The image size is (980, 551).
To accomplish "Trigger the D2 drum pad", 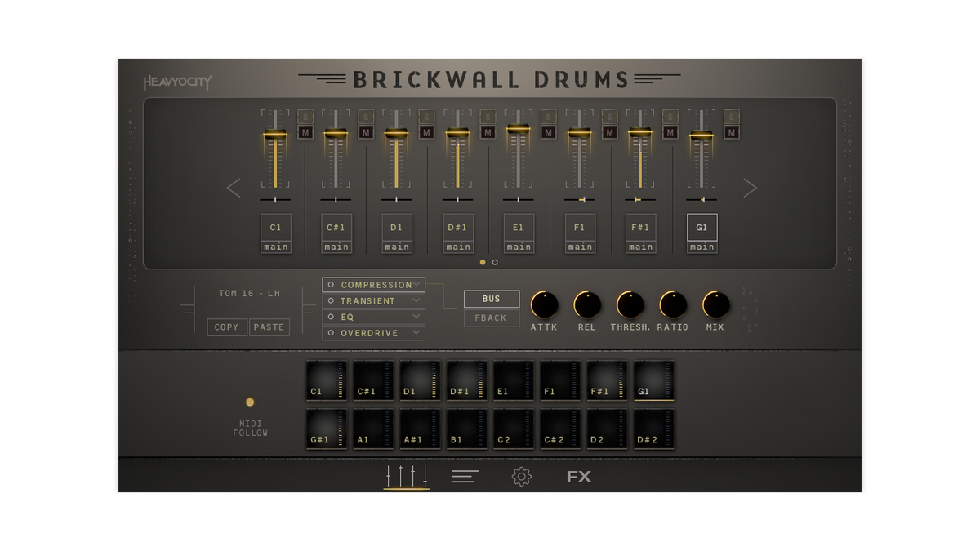I will 607,429.
